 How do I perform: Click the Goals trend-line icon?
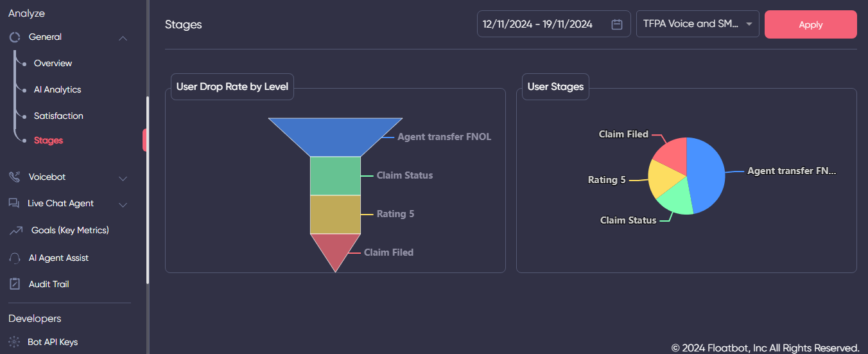point(16,230)
